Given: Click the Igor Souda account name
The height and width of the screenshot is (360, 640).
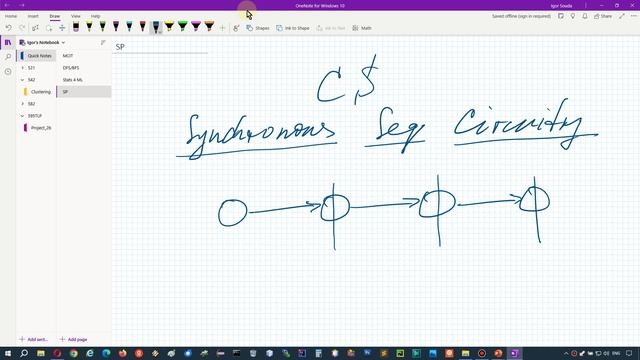Looking at the screenshot, I should click(x=561, y=6).
